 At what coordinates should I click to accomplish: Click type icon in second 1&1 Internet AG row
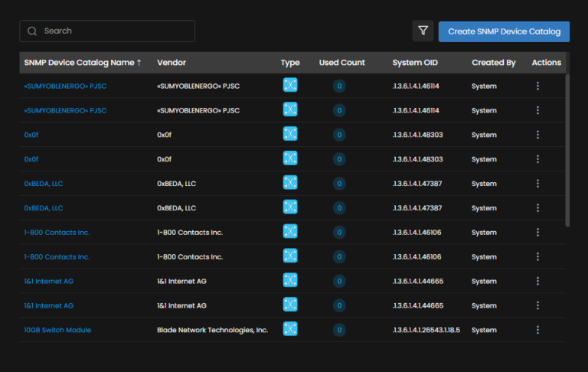[x=290, y=304]
